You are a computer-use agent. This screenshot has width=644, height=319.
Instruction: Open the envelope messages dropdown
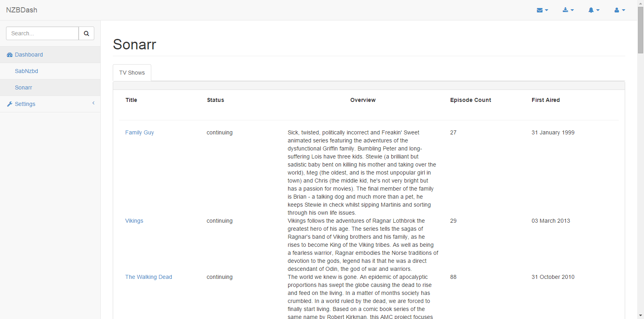(x=542, y=10)
